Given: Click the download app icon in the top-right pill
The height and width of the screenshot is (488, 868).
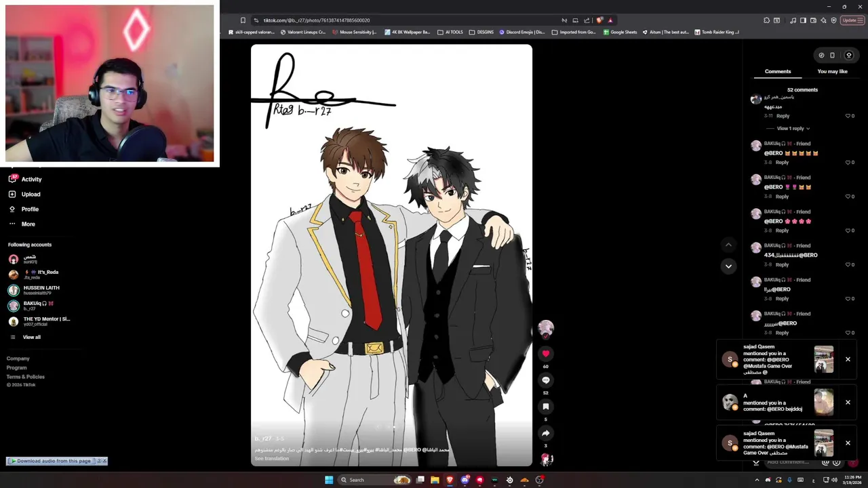Looking at the screenshot, I should click(x=848, y=56).
